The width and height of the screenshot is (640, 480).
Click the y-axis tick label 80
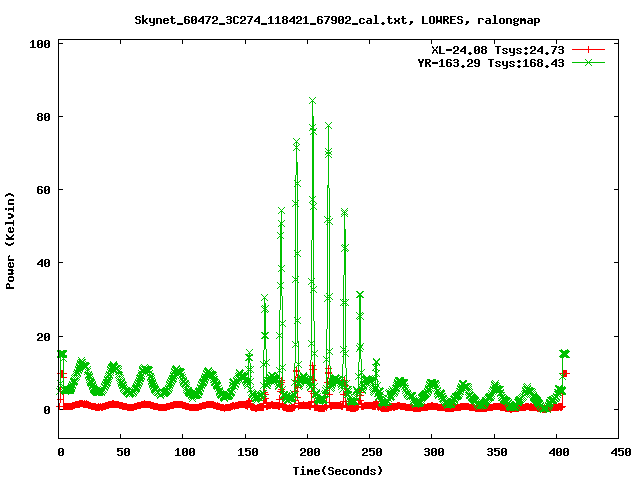click(43, 117)
